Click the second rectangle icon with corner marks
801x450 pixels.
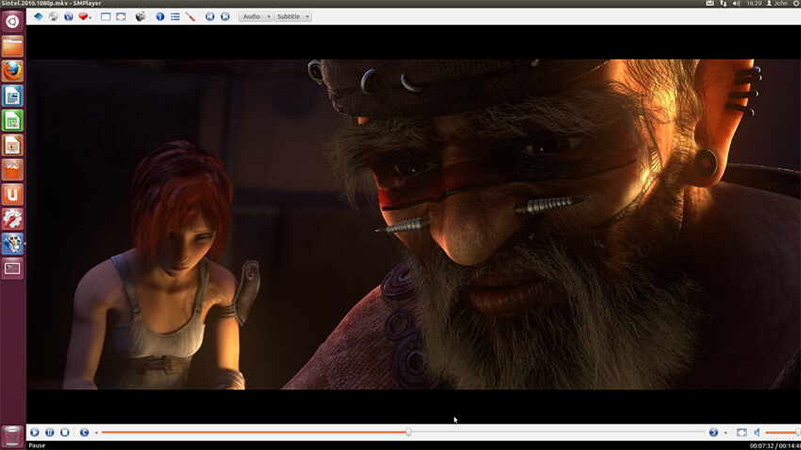click(121, 17)
